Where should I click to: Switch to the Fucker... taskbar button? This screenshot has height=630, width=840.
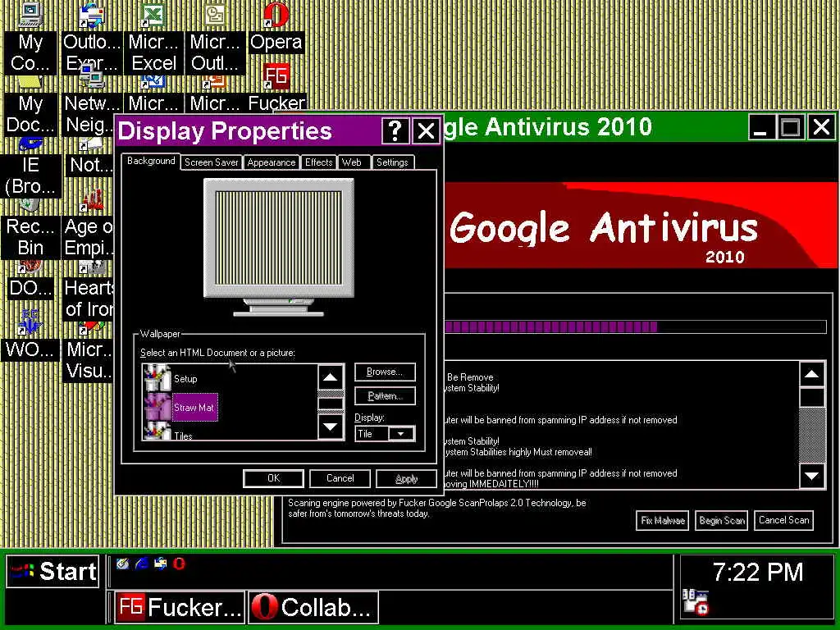click(x=180, y=608)
